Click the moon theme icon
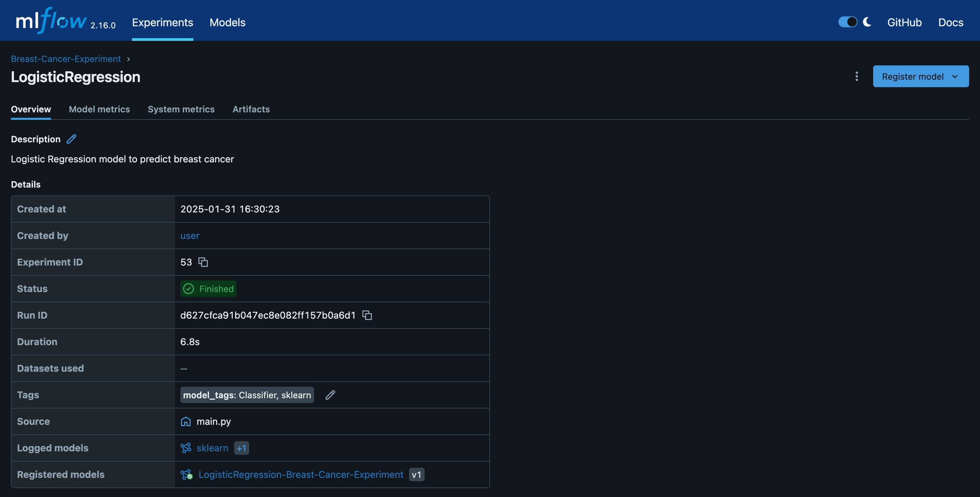 [867, 22]
